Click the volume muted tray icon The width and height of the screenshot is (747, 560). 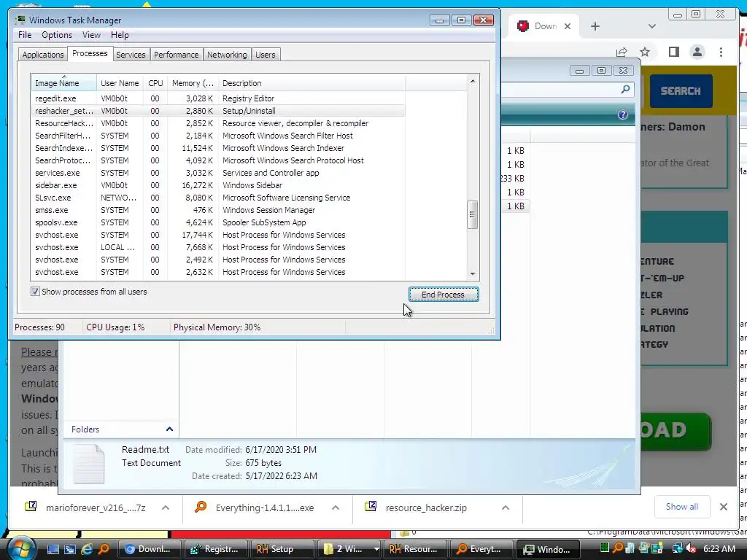[690, 548]
